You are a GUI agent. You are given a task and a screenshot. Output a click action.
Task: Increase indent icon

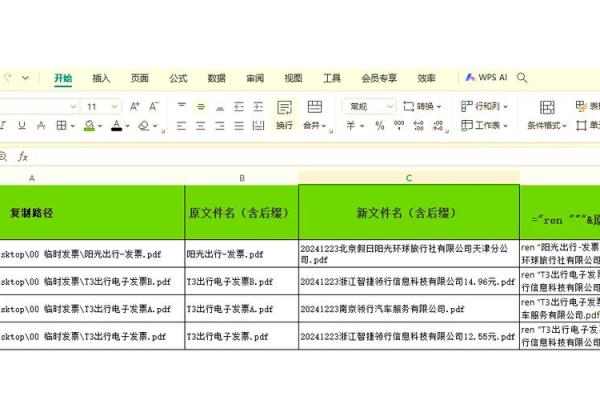click(258, 106)
